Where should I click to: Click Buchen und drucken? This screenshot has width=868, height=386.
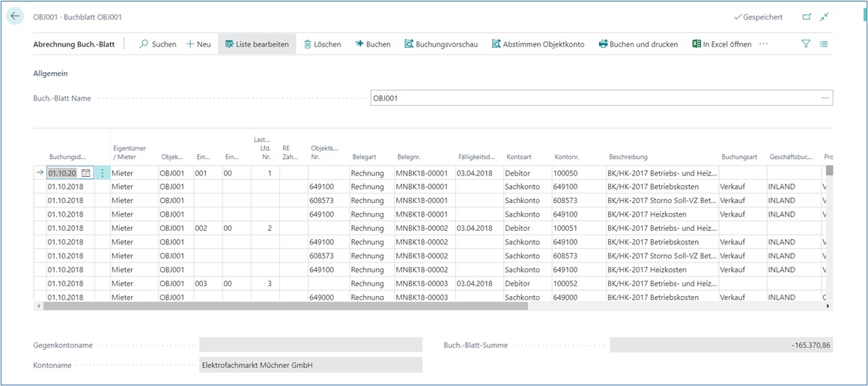coord(638,44)
